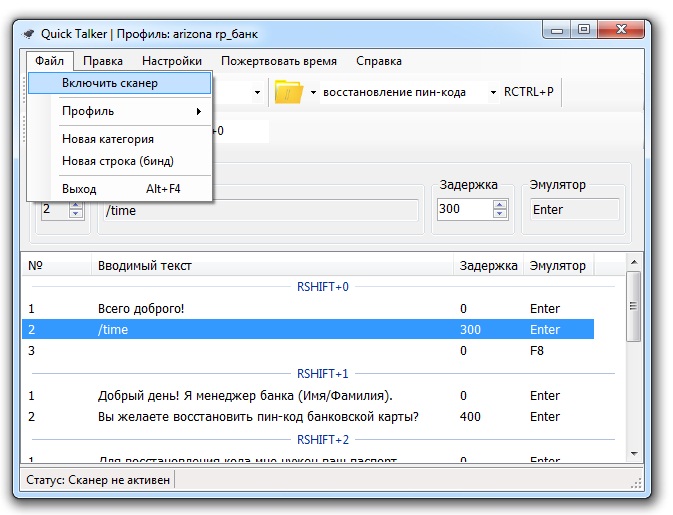The image size is (673, 515).
Task: Choose Новая категория from the menu
Action: point(119,139)
